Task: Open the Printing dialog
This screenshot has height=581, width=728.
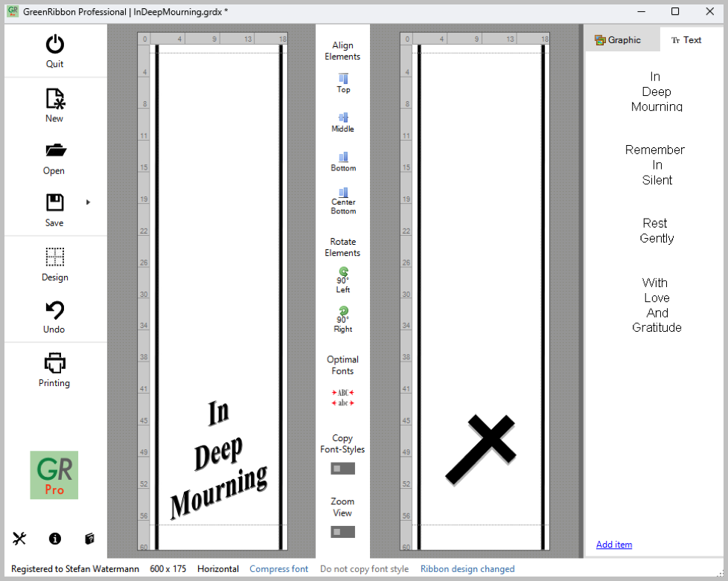Action: pos(55,364)
